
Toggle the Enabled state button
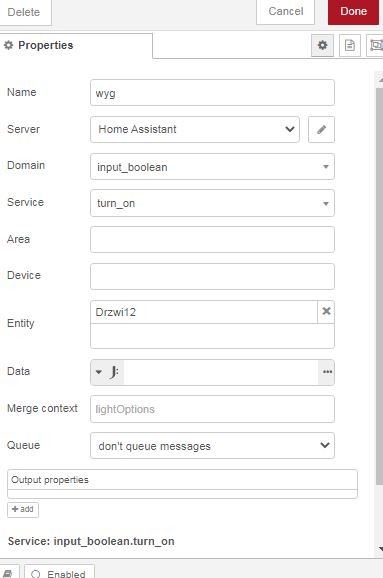59,573
